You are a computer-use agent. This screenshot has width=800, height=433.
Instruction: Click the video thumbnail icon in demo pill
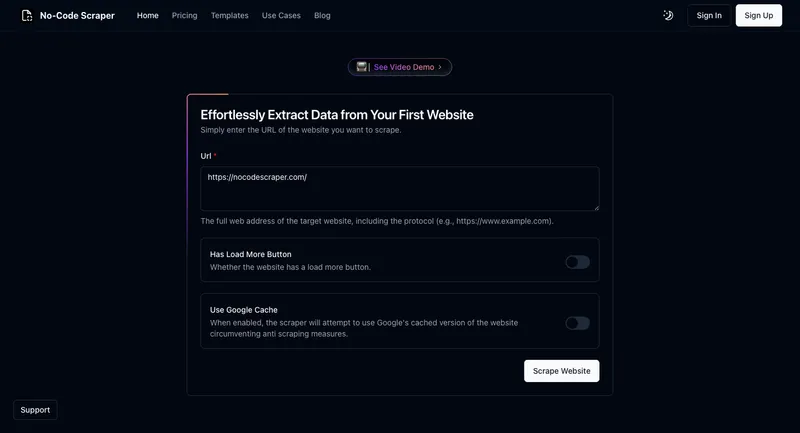(x=361, y=67)
